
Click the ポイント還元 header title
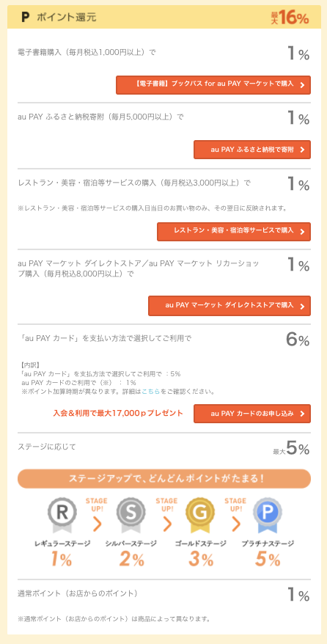tap(67, 18)
